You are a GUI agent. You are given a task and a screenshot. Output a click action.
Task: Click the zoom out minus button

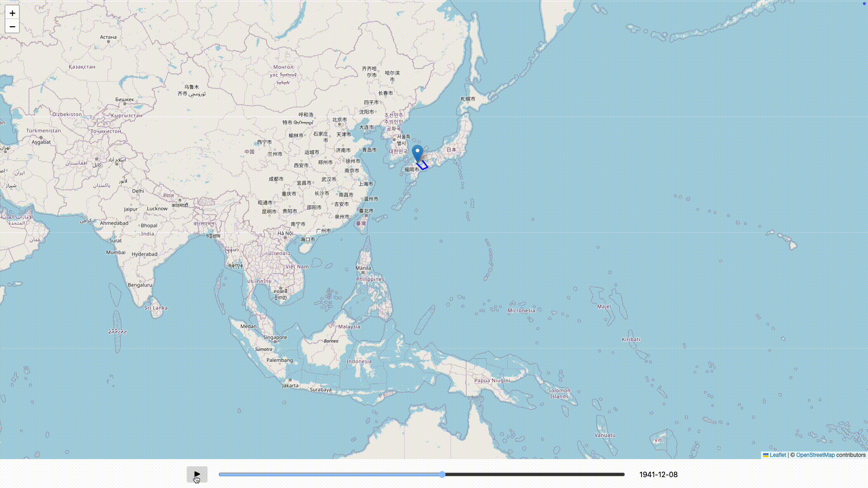tap(12, 27)
